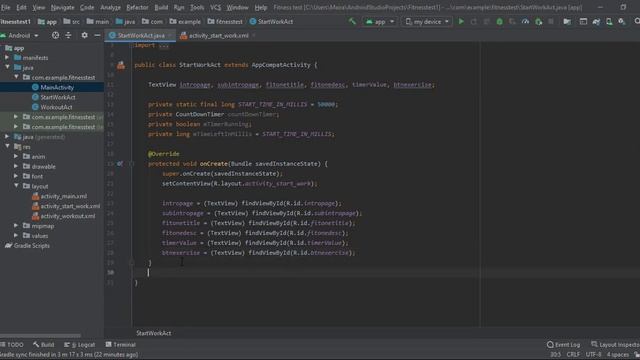Viewport: 640px width, 360px height.
Task: Click the Collapse All icon in Project panel
Action: pos(68,36)
